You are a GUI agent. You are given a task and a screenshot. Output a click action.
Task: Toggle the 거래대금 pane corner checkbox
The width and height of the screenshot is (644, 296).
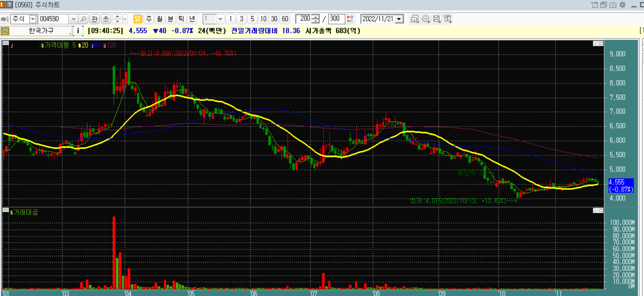pos(6,210)
